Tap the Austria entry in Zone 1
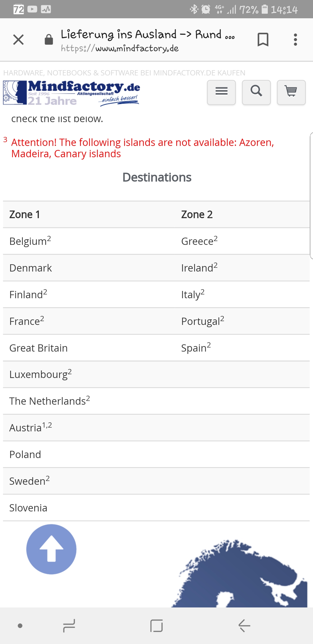The width and height of the screenshot is (313, 644). coord(26,428)
